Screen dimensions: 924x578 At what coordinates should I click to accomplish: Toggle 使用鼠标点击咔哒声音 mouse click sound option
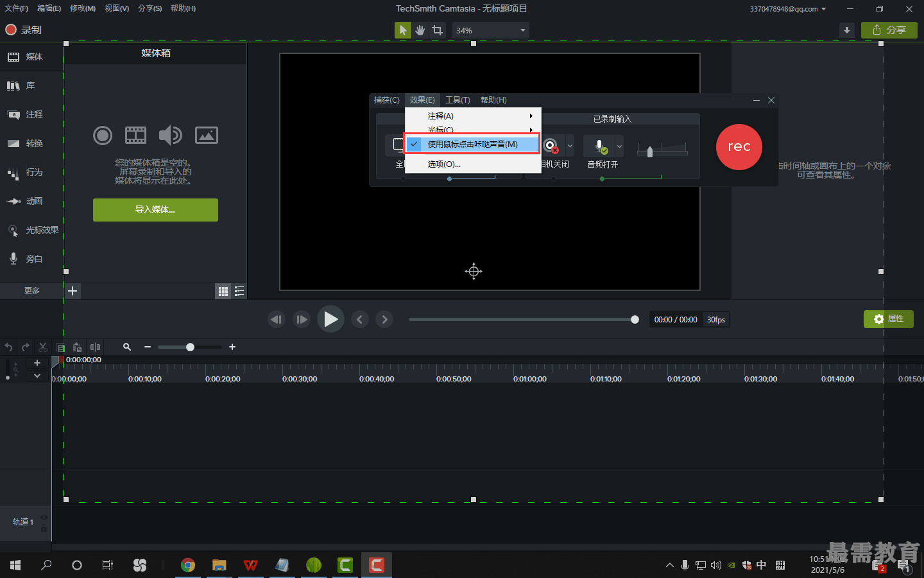pyautogui.click(x=472, y=144)
